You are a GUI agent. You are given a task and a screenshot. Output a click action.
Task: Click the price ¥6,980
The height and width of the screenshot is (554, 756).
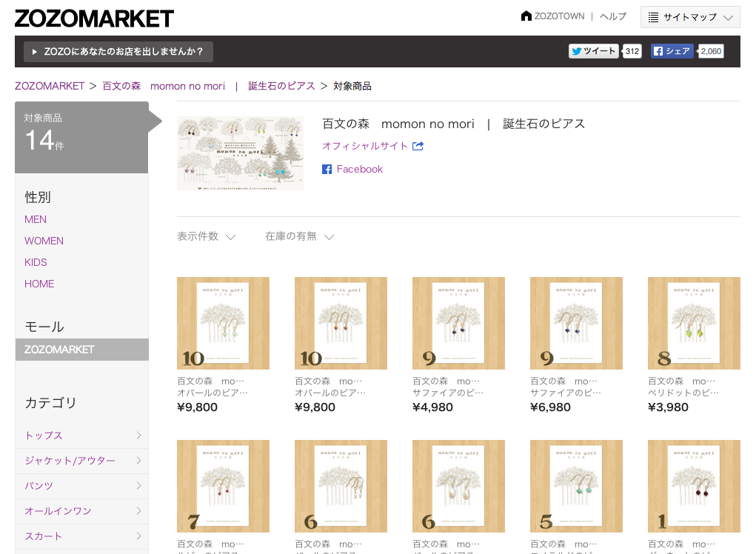click(x=550, y=407)
